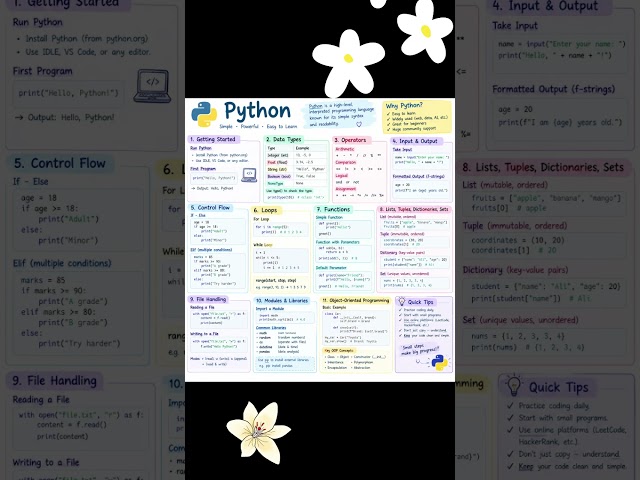Click large 'Elif (multiple conditions)' text in background
Viewport: 640px width, 480px height.
tap(62, 263)
